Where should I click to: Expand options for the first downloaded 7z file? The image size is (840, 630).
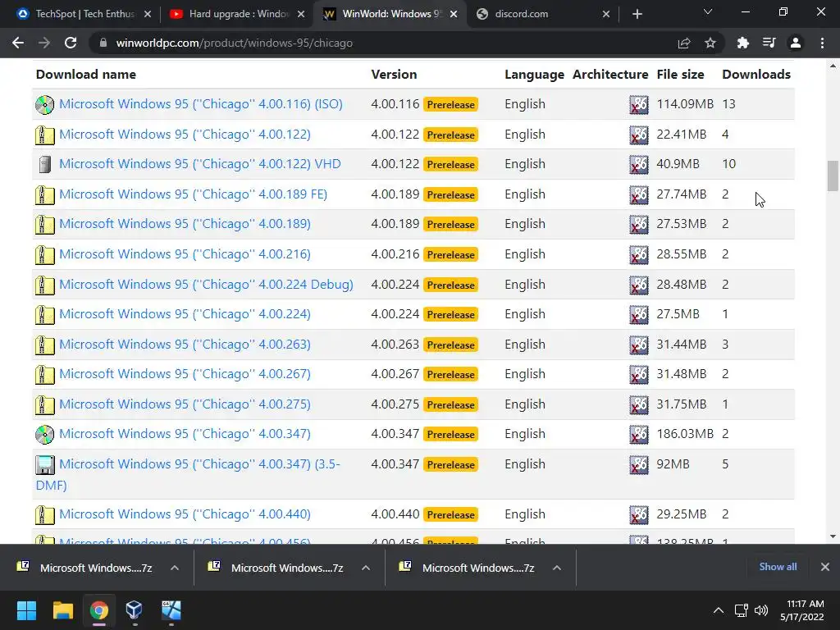[175, 568]
